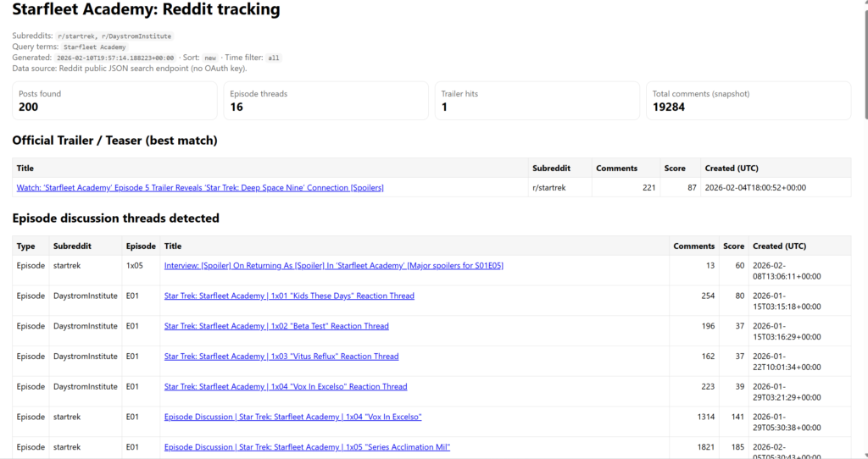Viewport: 868px width, 459px height.
Task: Click the Score header in the trailer table
Action: (x=675, y=169)
